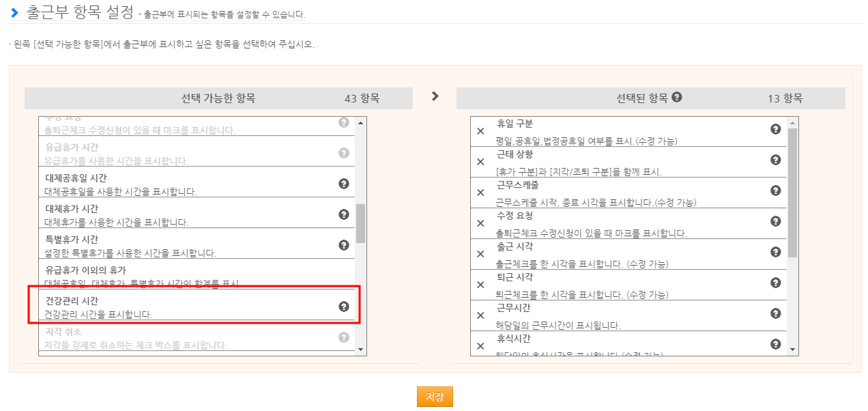This screenshot has height=411, width=868.
Task: Click help icon for 대체휴가 시간
Action: coord(344,214)
